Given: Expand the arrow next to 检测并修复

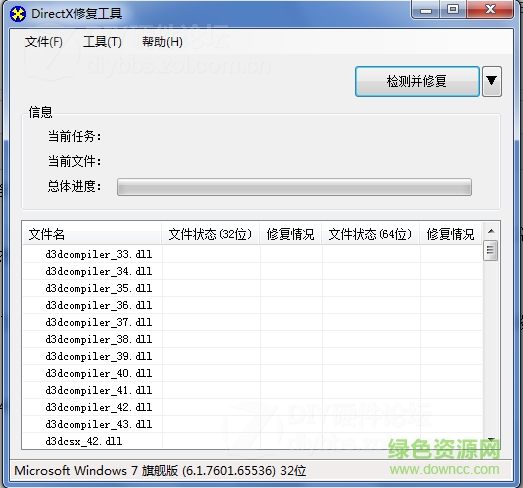Looking at the screenshot, I should pos(492,81).
